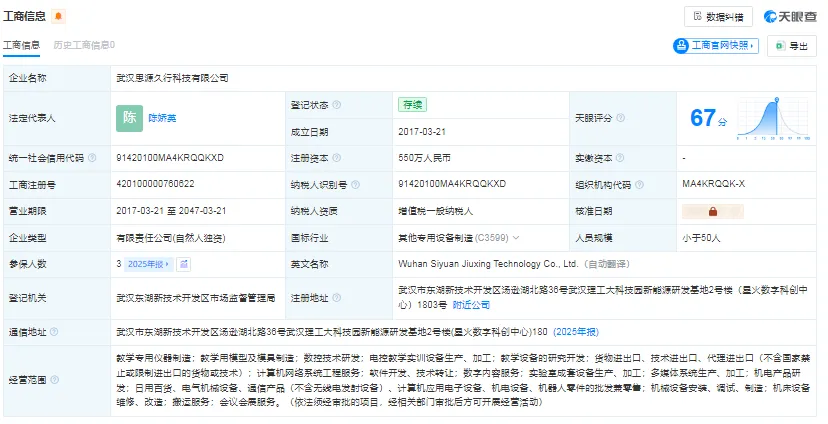Image resolution: width=828 pixels, height=424 pixels.
Task: Click help icon beside 纳税人识别号
Action: pos(355,185)
